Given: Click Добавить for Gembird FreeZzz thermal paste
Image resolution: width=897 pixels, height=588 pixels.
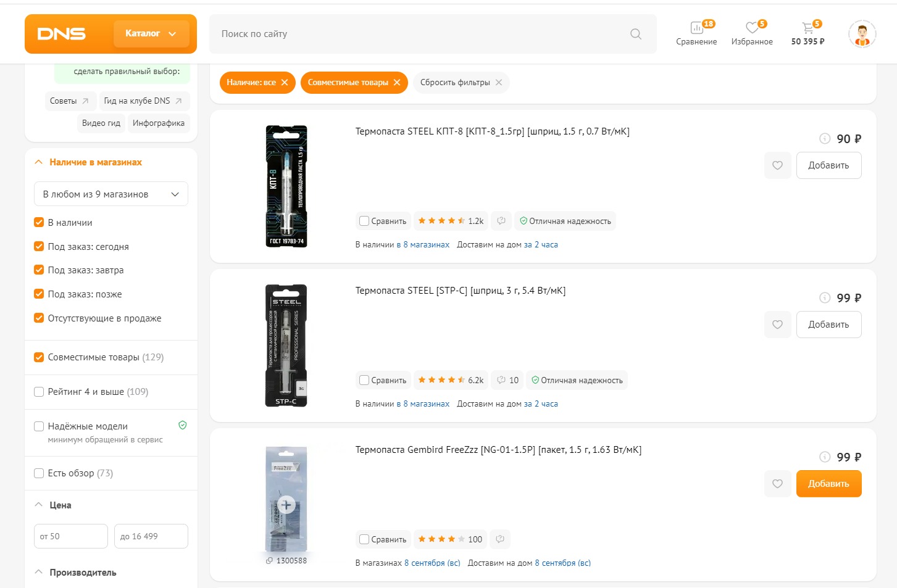Looking at the screenshot, I should 828,484.
